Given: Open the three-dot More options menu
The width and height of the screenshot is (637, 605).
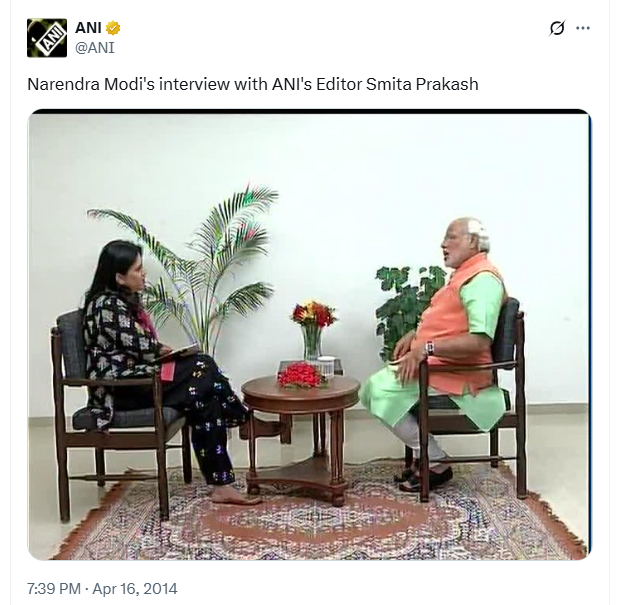Looking at the screenshot, I should tap(583, 28).
